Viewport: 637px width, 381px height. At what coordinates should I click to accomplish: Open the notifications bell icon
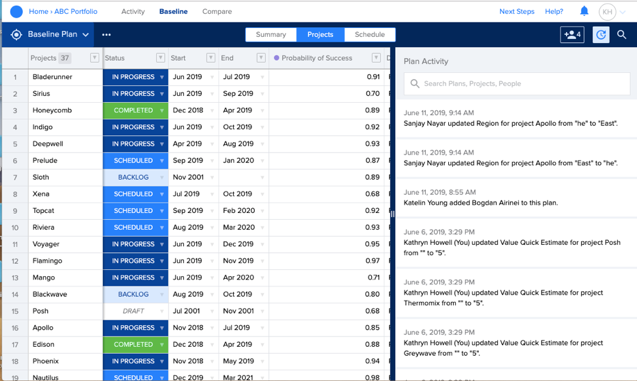(584, 11)
